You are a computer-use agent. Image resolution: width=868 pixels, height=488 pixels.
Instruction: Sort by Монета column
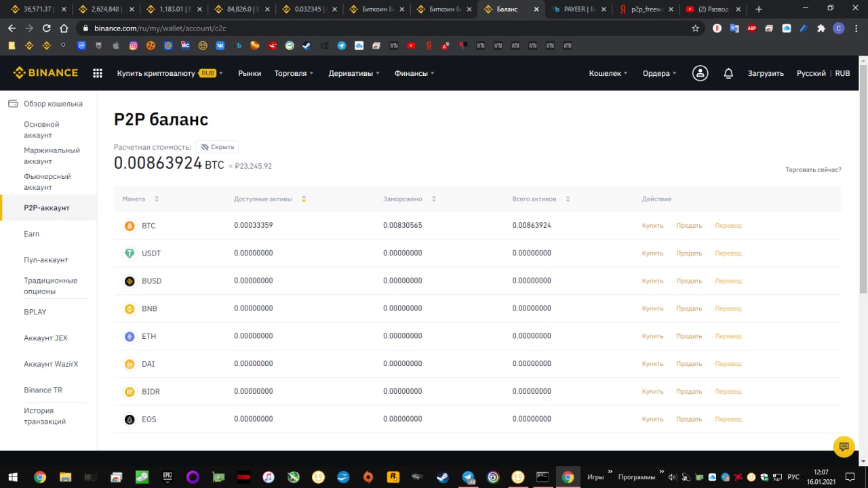pyautogui.click(x=140, y=199)
